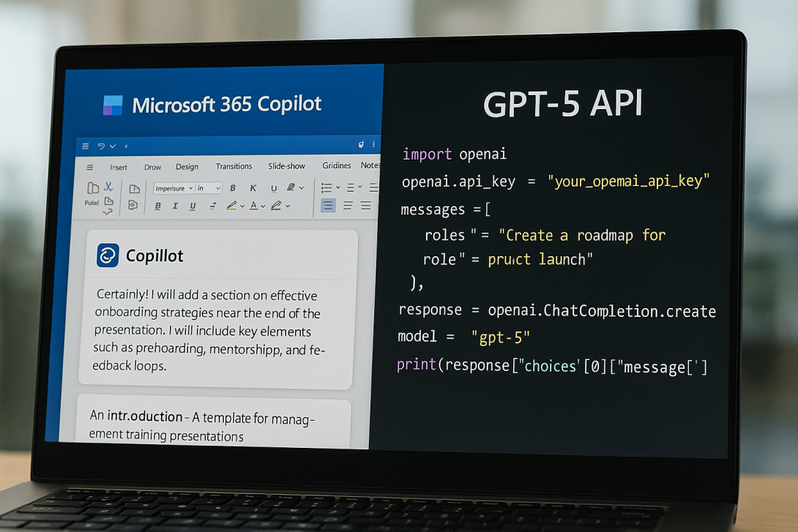Viewport: 798px width, 532px height.
Task: Click the "messages =[" code line
Action: click(446, 209)
